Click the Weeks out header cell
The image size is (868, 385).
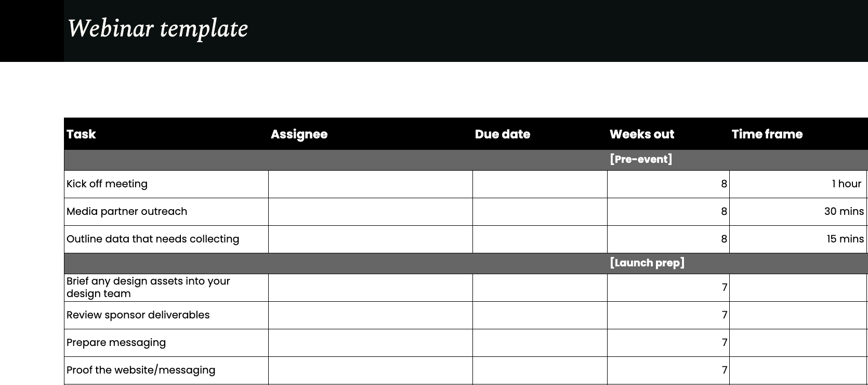[x=641, y=134]
